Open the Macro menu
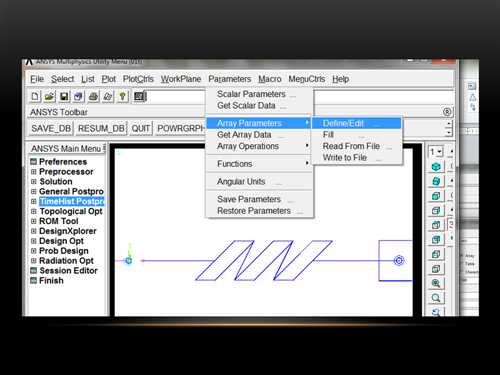Image resolution: width=500 pixels, height=375 pixels. [270, 79]
